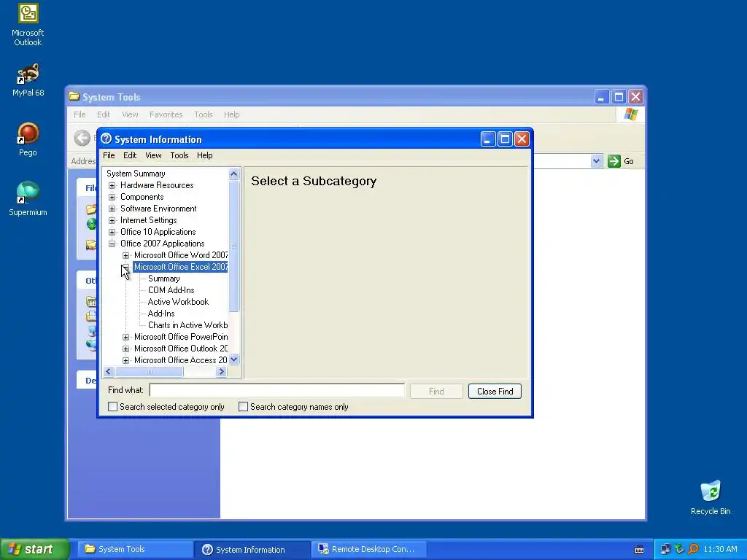Viewport: 747px width, 560px height.
Task: Expand the Microsoft Office Word 2007 node
Action: [125, 255]
